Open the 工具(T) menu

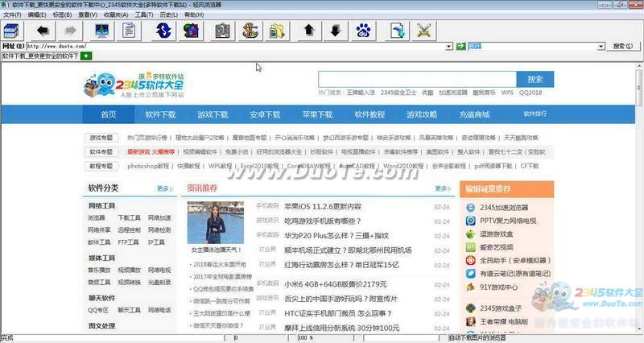point(144,14)
